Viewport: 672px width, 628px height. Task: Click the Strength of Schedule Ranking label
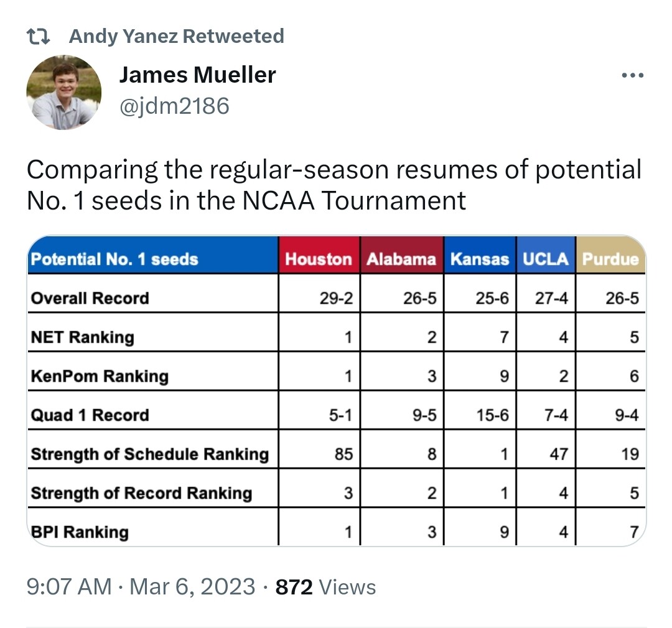point(150,454)
